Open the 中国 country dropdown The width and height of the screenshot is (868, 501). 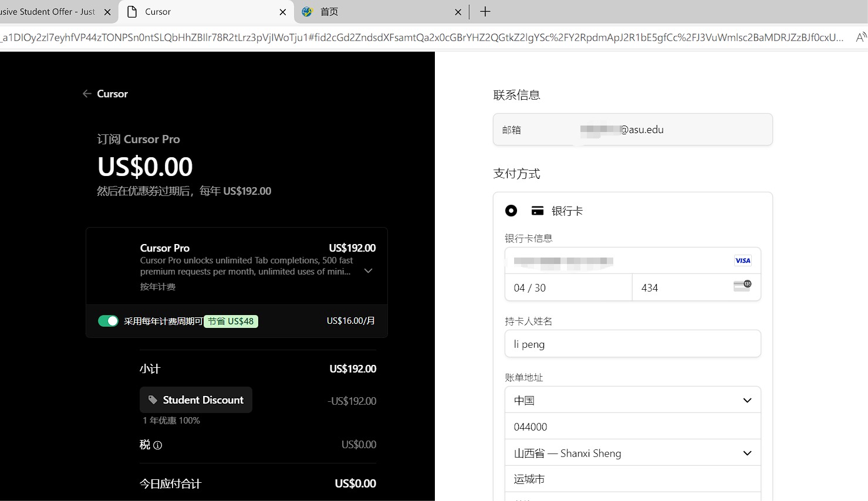632,400
